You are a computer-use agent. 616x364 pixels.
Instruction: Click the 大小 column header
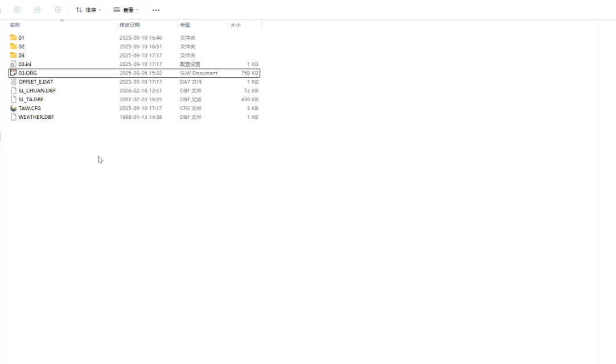[x=236, y=25]
